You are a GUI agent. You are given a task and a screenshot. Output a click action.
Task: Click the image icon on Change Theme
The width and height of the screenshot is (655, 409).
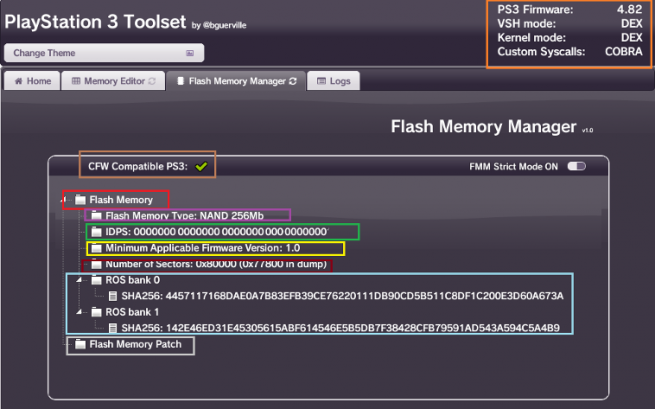(190, 53)
